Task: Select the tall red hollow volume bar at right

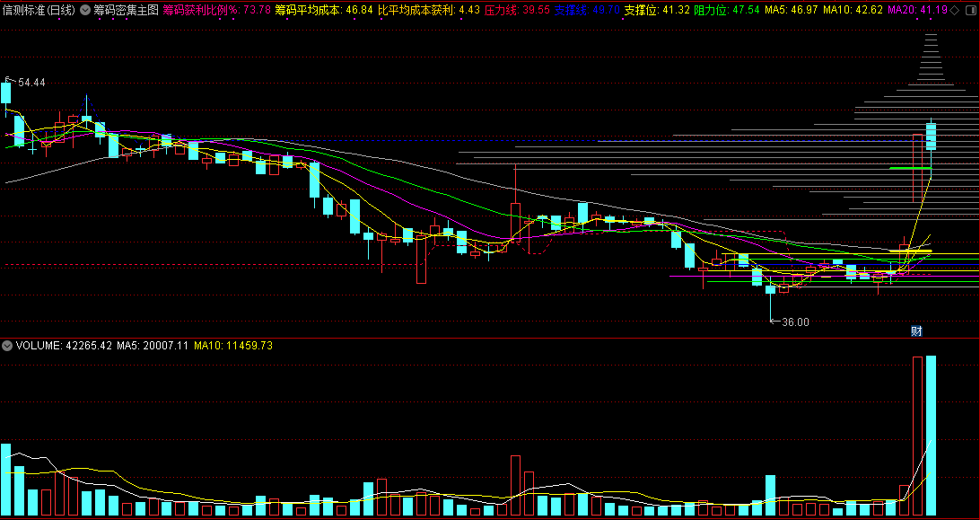Action: point(917,436)
